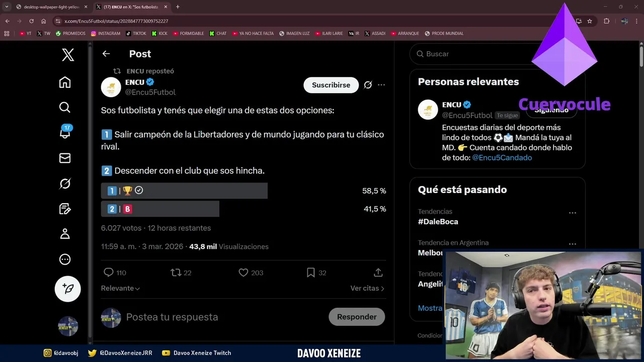The image size is (644, 362).
Task: Click the 43,8 mil Visualizaciones count
Action: 229,246
